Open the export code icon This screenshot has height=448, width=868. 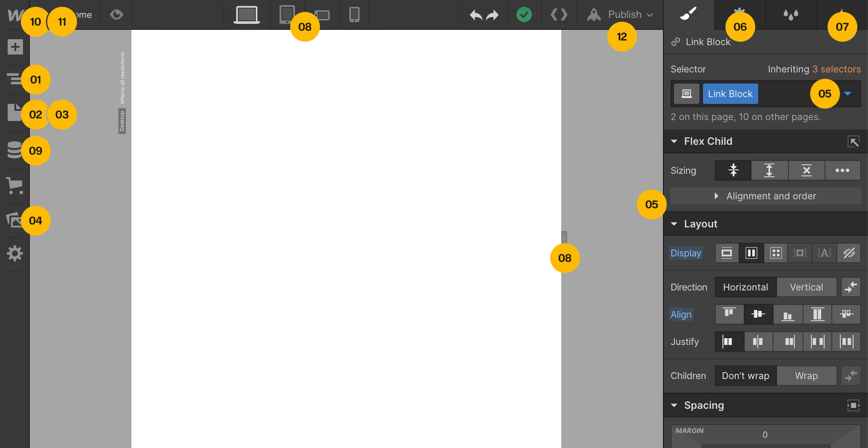click(x=559, y=15)
